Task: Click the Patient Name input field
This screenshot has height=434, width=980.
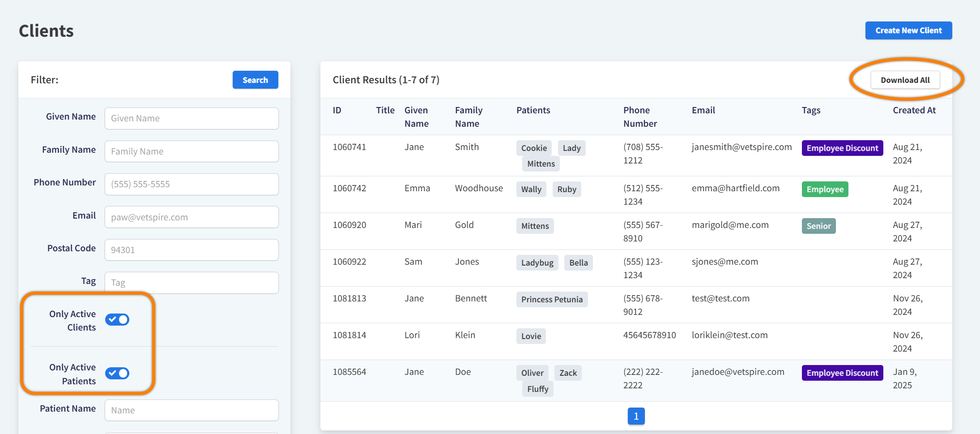Action: click(x=192, y=410)
